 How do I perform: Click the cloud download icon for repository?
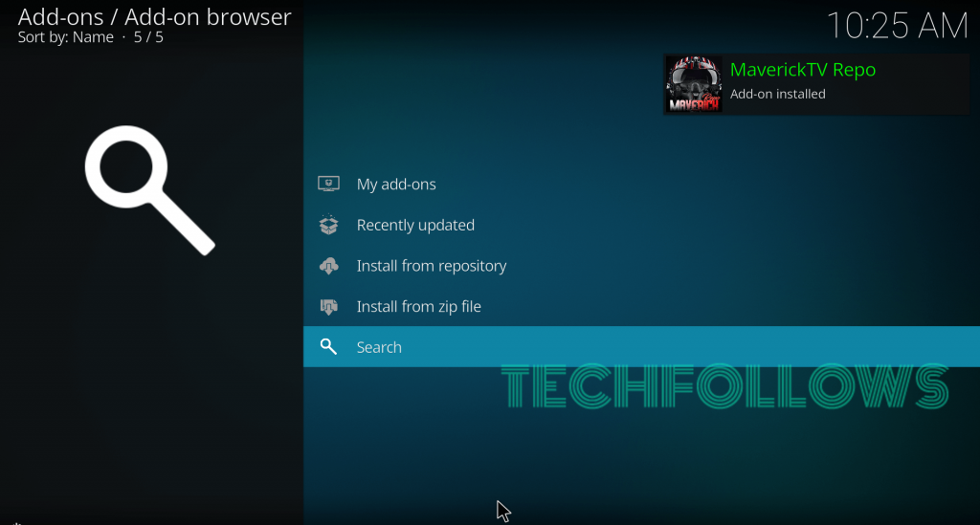[x=329, y=267]
